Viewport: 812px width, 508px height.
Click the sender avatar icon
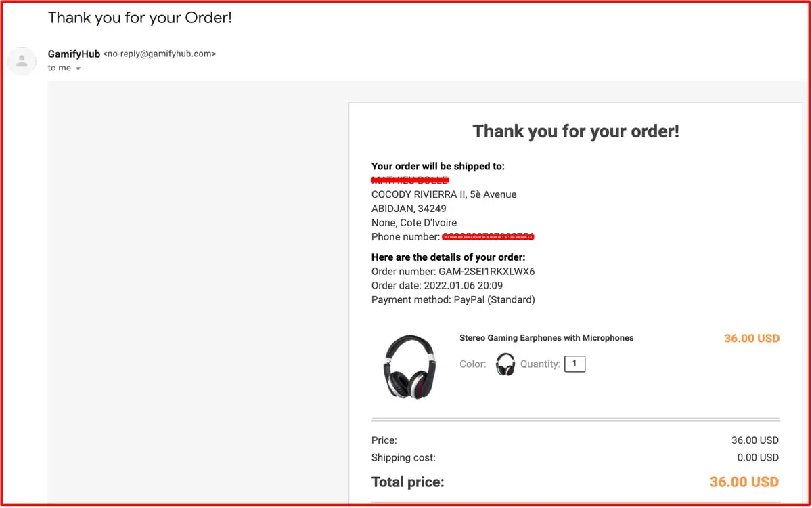pos(22,61)
